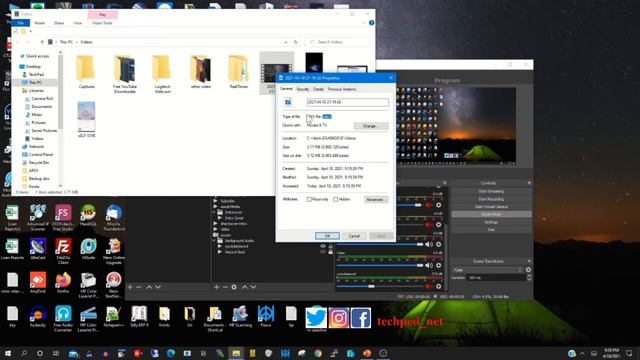Remove selected scene with OBS Scenes minus icon
This screenshot has height=360, width=640.
[139, 287]
